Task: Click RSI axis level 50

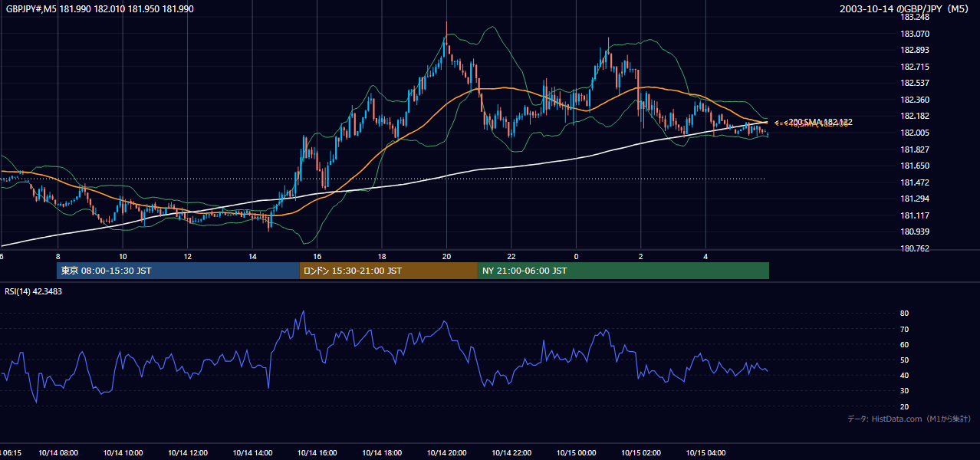Action: 905,360
